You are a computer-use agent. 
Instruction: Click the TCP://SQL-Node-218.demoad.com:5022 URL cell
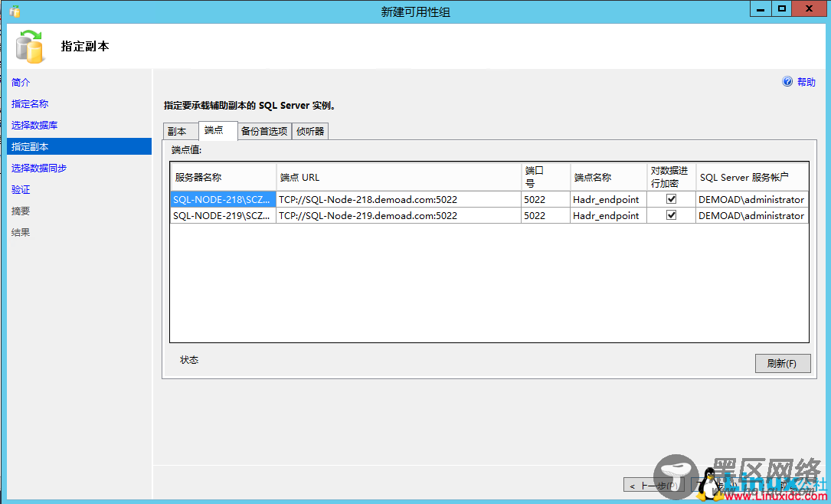[x=398, y=199]
